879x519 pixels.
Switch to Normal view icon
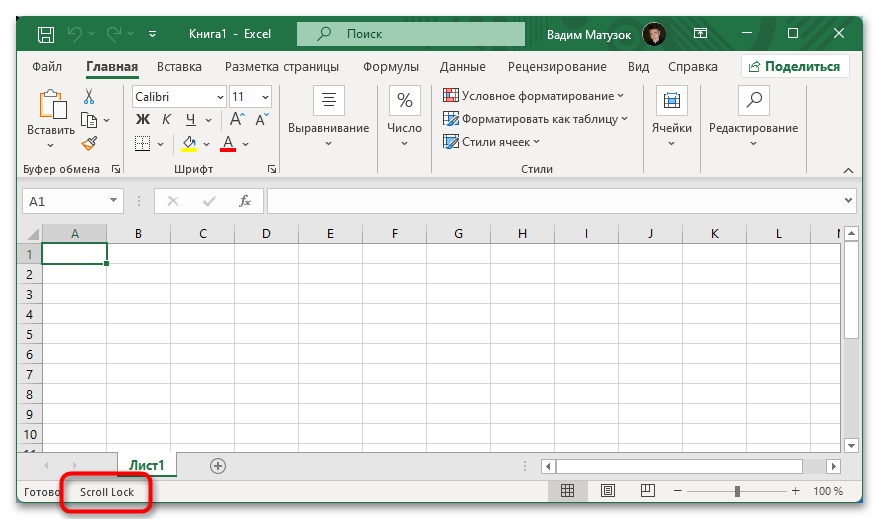click(x=567, y=491)
